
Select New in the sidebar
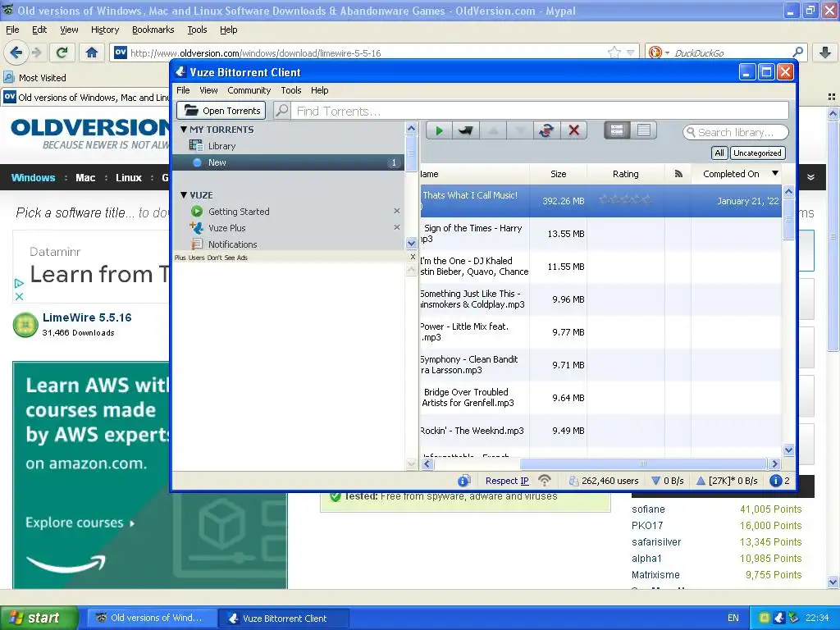[288, 162]
